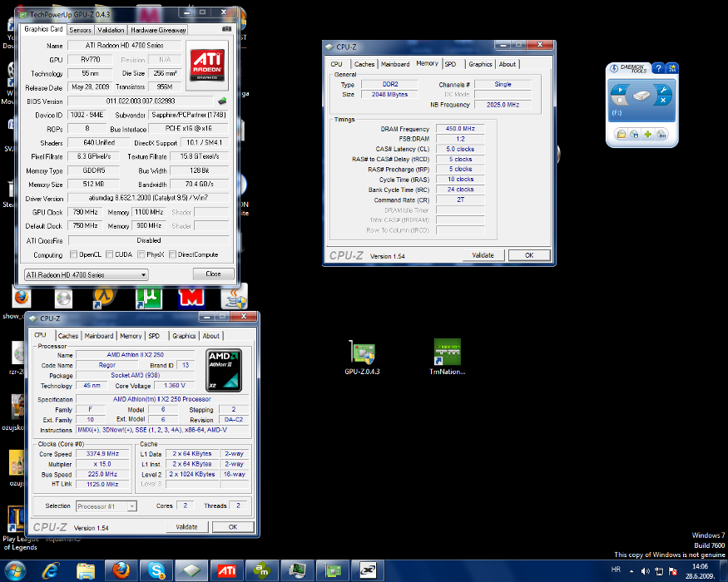The height and width of the screenshot is (582, 728).
Task: Click Daemon Tools save disc image icon
Action: (x=634, y=134)
